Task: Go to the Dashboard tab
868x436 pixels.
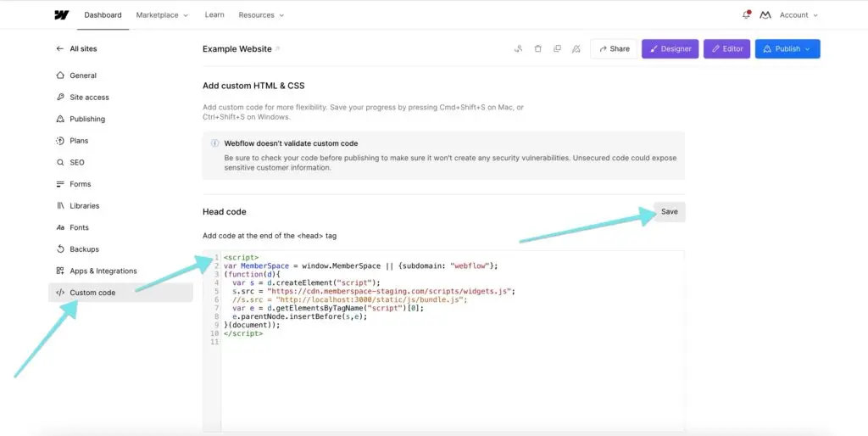Action: (x=103, y=15)
